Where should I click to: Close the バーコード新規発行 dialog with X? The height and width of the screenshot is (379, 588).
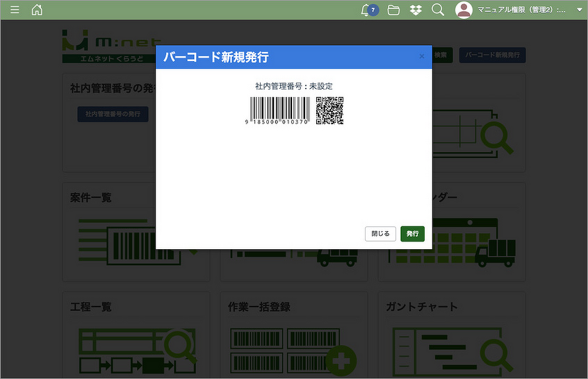click(x=421, y=56)
